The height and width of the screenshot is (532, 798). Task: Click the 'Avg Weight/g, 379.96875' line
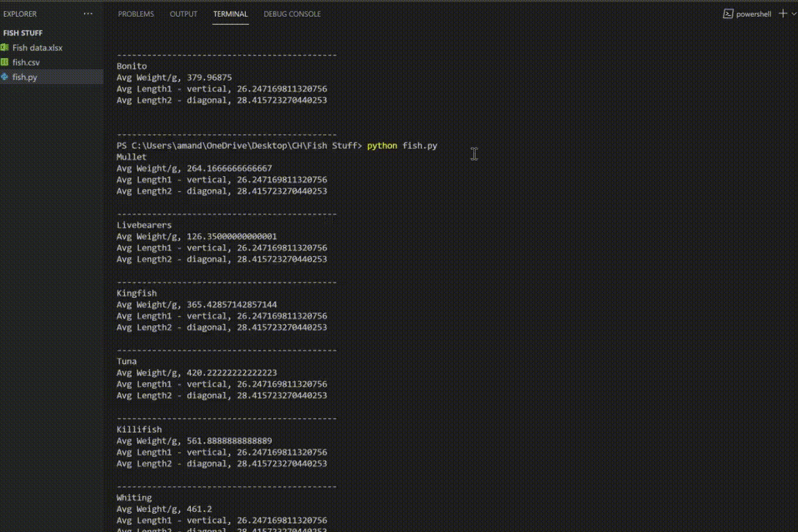pyautogui.click(x=174, y=78)
